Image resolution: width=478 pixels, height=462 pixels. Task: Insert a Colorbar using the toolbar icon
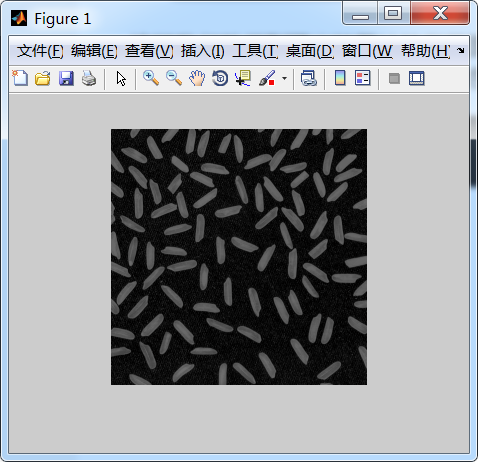340,79
